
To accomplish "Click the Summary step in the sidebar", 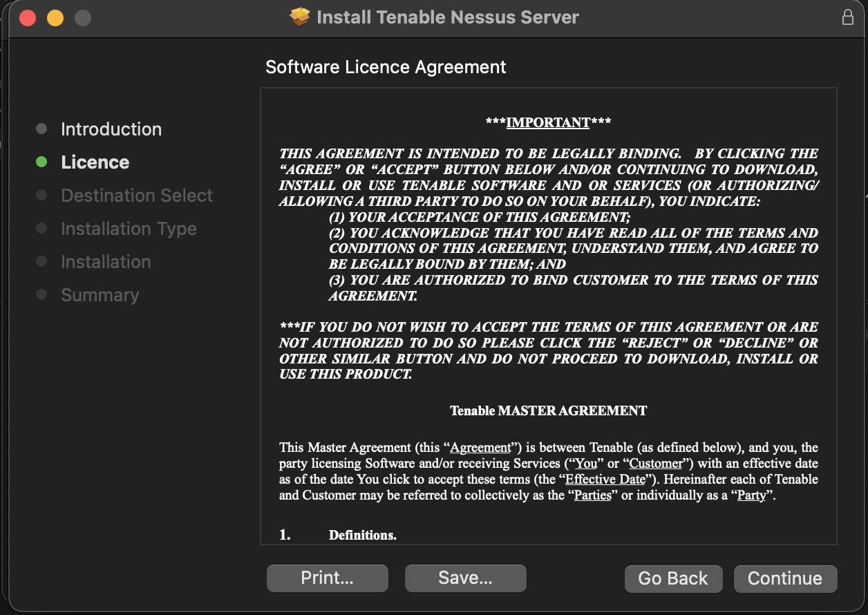I will pyautogui.click(x=100, y=295).
